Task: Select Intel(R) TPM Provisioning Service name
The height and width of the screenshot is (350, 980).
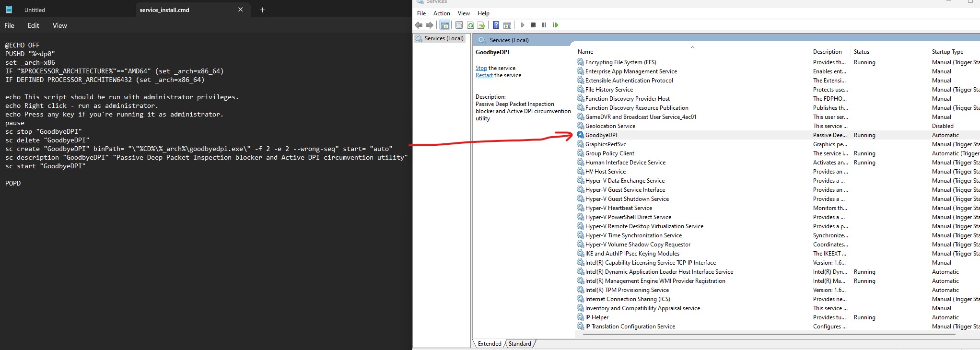Action: click(x=627, y=290)
